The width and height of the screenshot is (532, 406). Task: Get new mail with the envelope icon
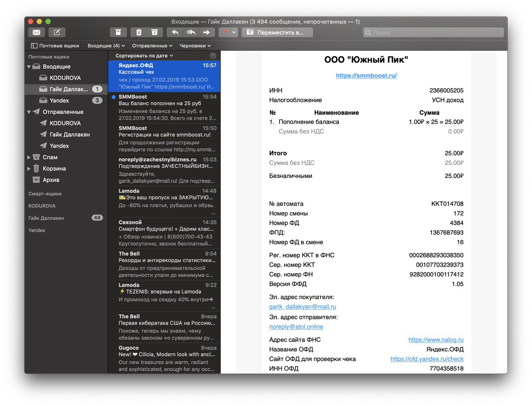tap(37, 32)
